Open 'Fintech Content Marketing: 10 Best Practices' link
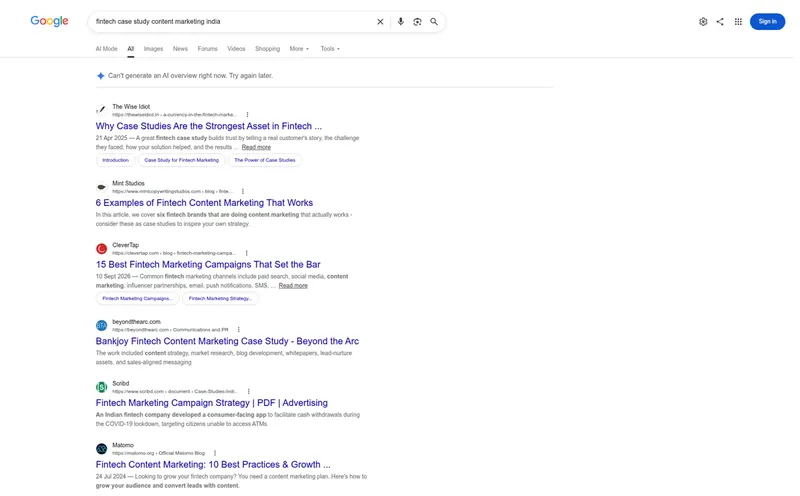The image size is (800, 496). [213, 464]
